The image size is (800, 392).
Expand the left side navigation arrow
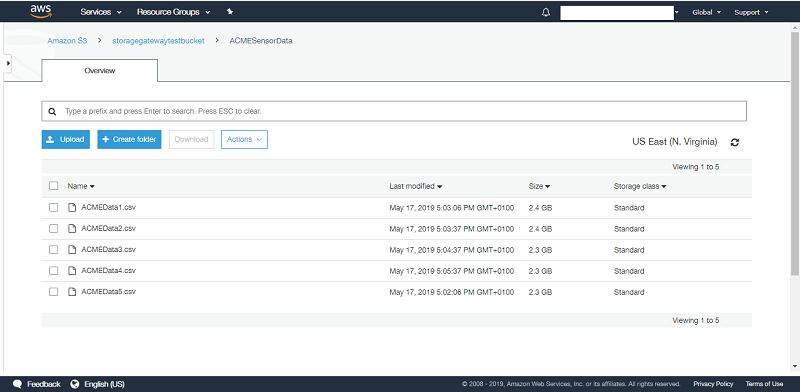point(8,63)
